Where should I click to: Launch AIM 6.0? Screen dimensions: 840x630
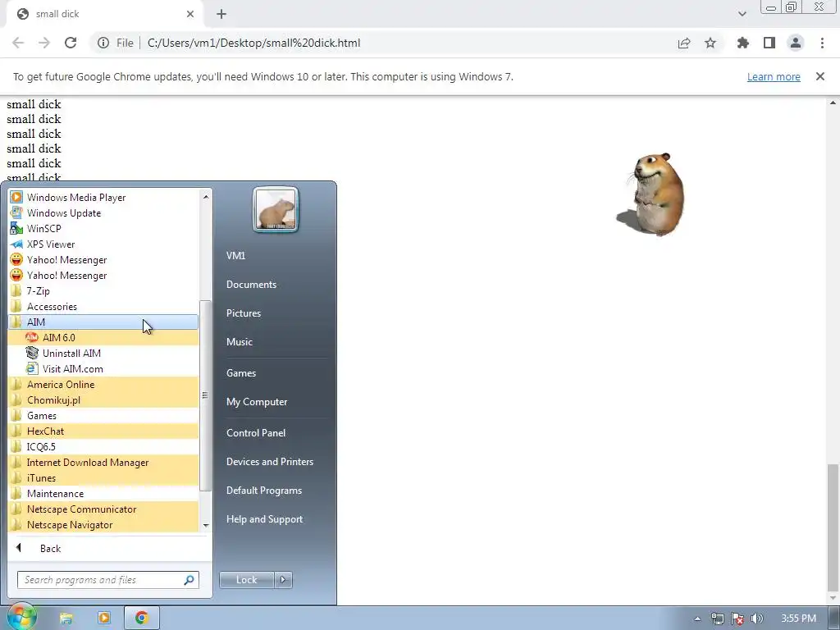(103, 337)
